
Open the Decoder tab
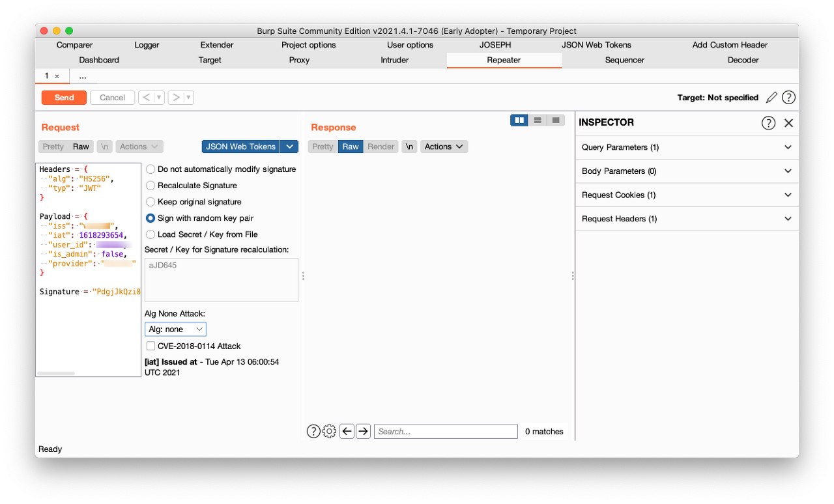[x=743, y=60]
